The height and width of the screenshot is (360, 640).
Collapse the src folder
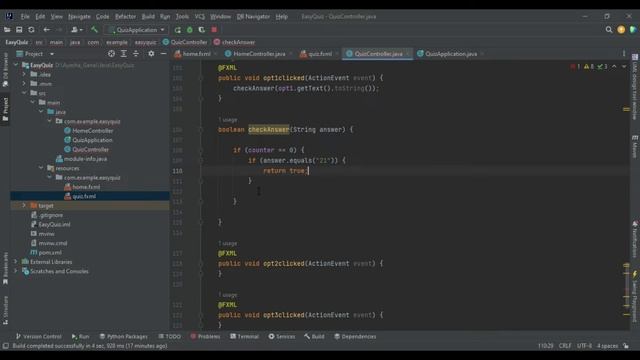pos(24,93)
